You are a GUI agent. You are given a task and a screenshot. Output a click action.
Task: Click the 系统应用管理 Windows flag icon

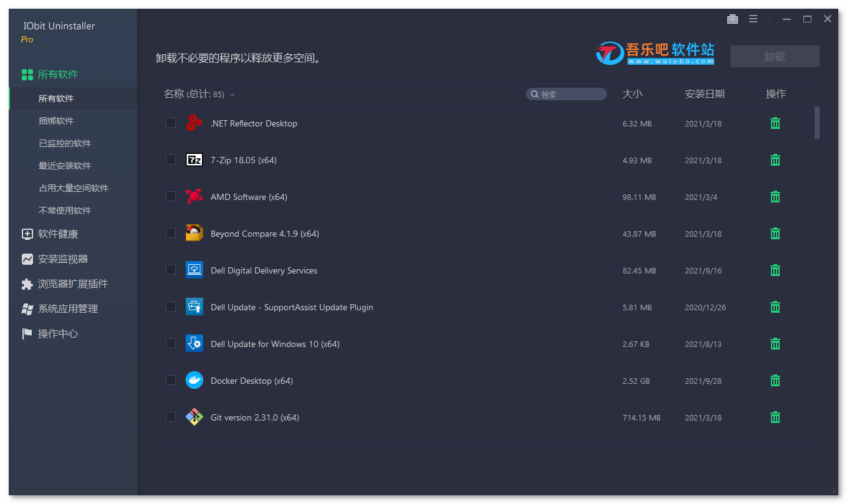(x=27, y=309)
